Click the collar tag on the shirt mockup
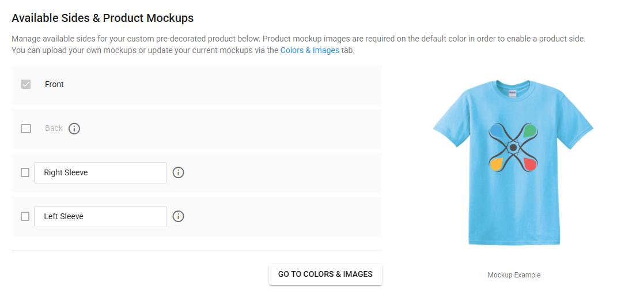The image size is (644, 308). point(512,93)
